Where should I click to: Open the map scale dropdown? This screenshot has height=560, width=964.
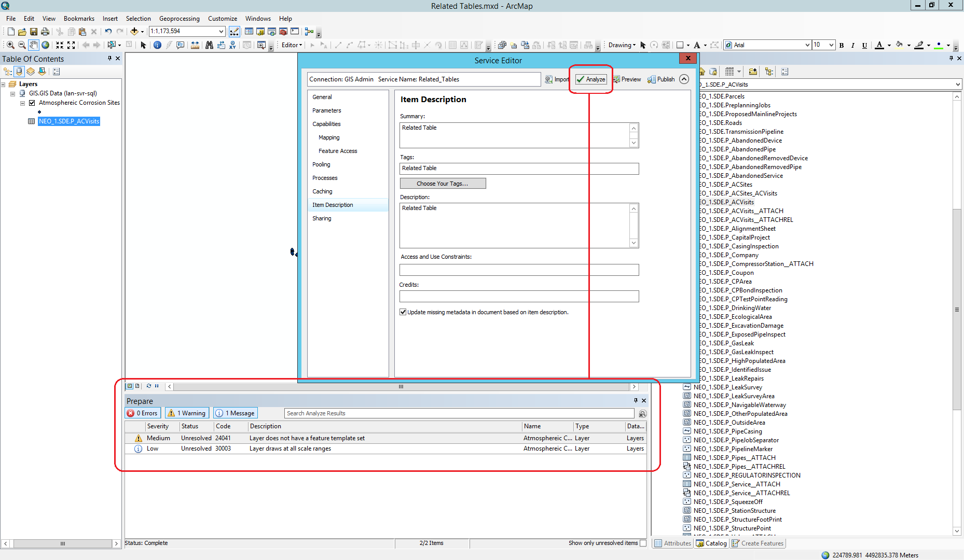(x=221, y=31)
